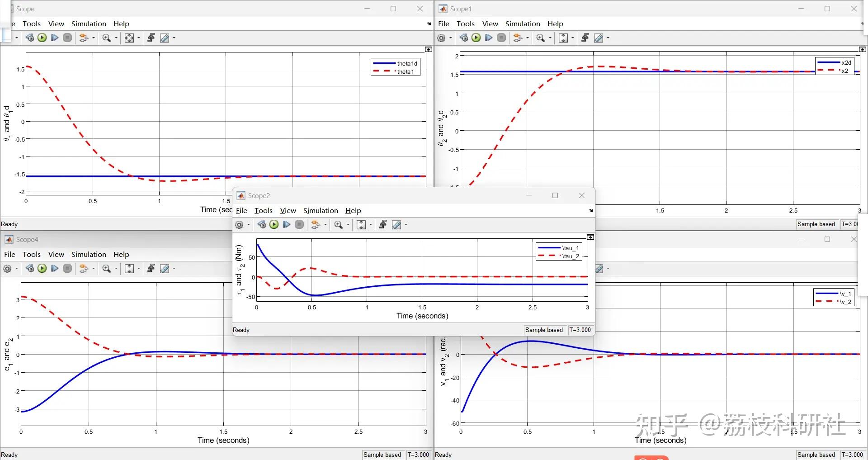
Task: Toggle \v_2 signal in the velocity scope legend
Action: (834, 302)
